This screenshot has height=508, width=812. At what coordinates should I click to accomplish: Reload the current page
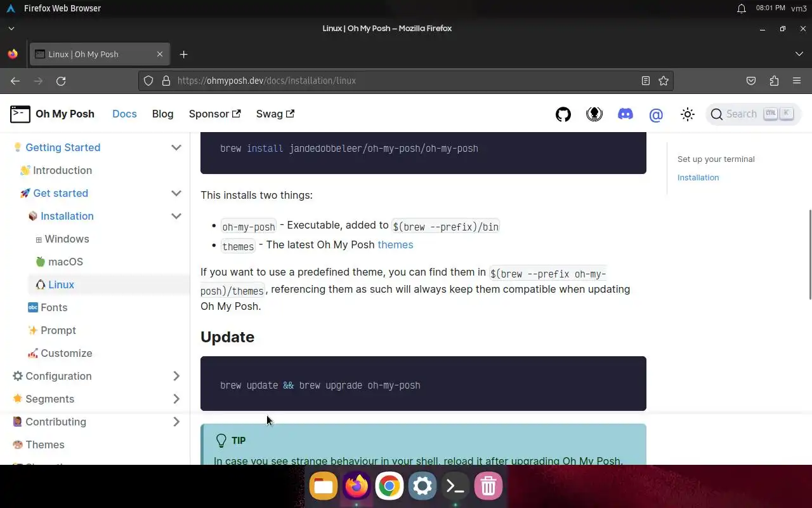(x=61, y=81)
